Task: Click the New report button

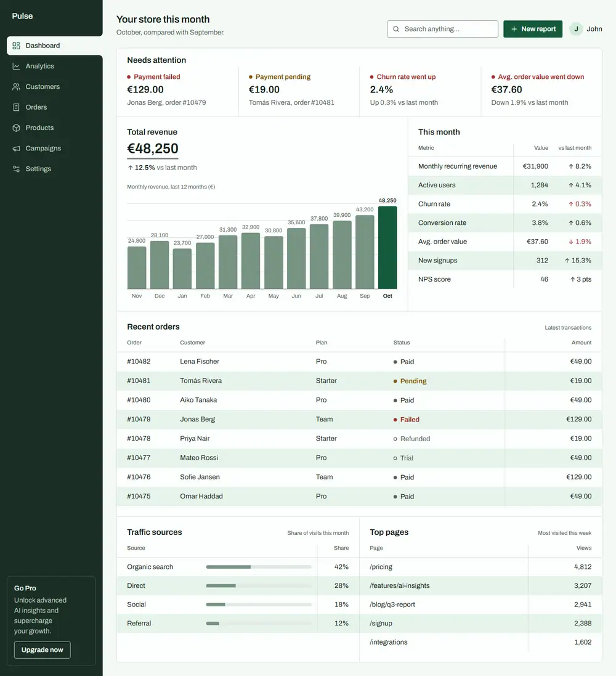Action: point(533,29)
